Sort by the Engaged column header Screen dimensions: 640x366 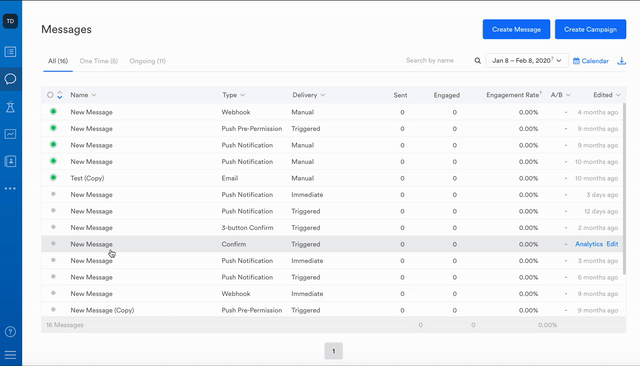pos(447,95)
